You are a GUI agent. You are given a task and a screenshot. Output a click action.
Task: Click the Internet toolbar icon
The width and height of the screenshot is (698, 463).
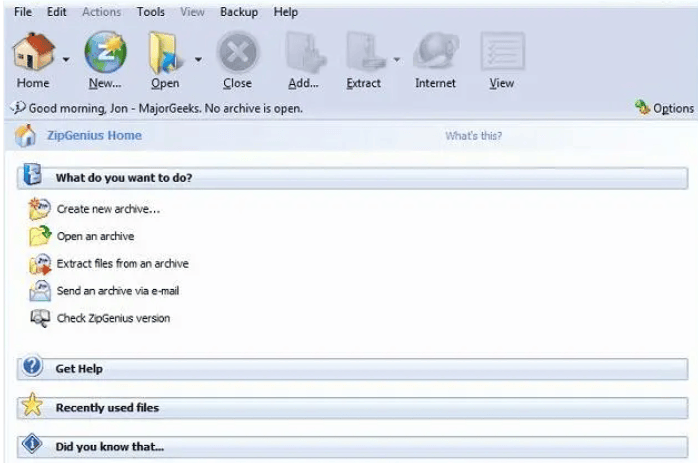[x=435, y=52]
